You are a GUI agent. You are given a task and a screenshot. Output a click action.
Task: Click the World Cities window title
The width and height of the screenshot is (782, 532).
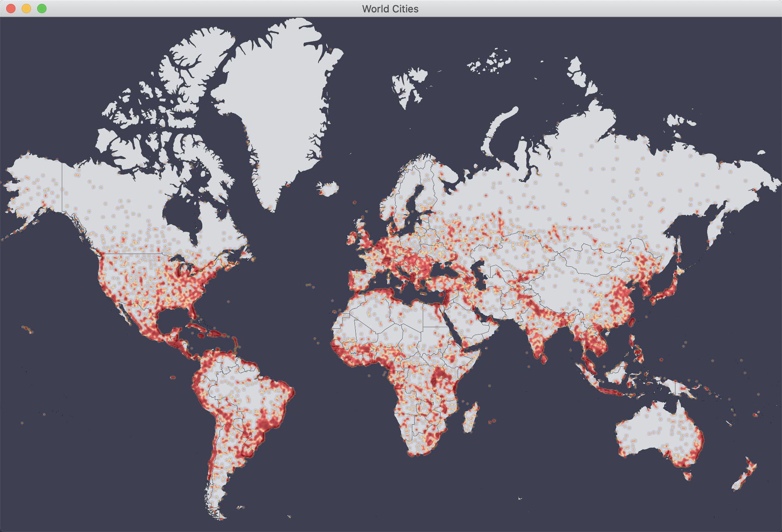point(390,9)
